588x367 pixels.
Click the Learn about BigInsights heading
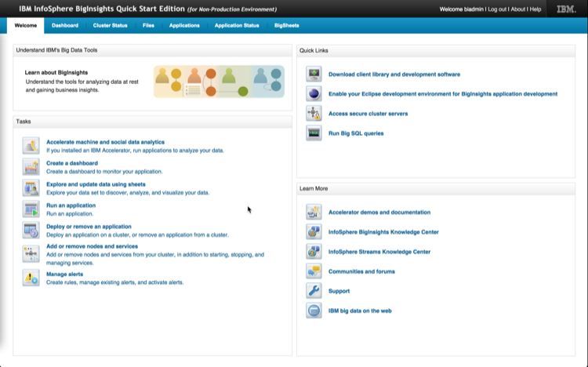(x=56, y=72)
